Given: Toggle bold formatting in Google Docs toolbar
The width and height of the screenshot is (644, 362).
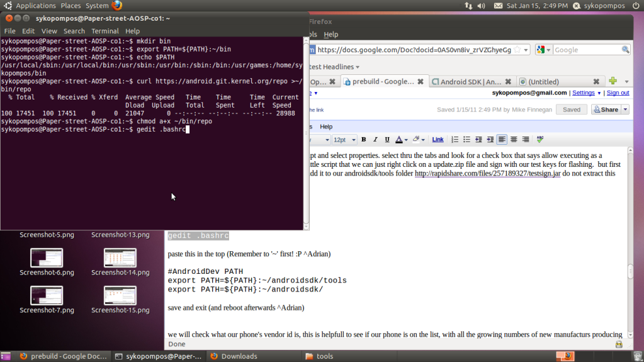Looking at the screenshot, I should [363, 140].
